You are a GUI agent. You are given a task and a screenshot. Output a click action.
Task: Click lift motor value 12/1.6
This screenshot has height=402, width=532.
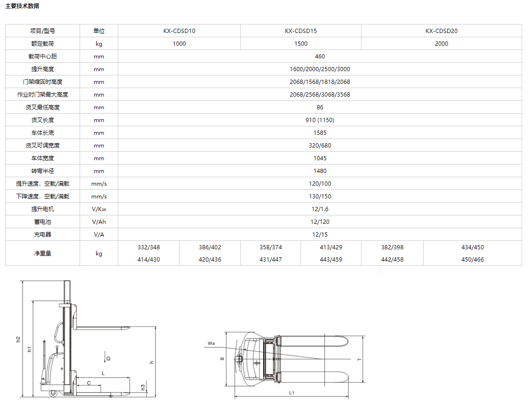click(x=319, y=209)
